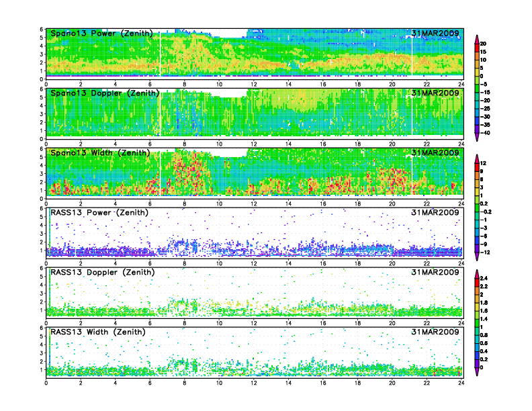Click the '-25' label on the top colorbar
The width and height of the screenshot is (532, 411).
(485, 109)
